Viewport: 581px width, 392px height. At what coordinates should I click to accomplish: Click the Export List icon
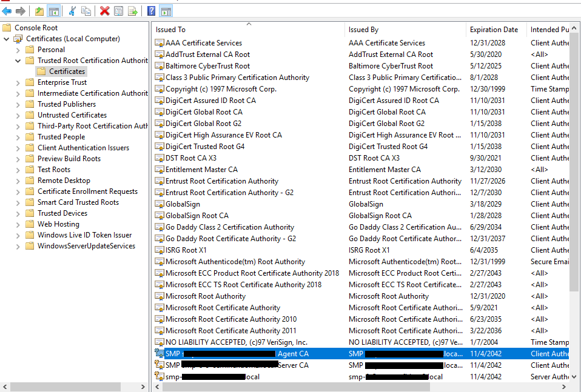(x=132, y=11)
